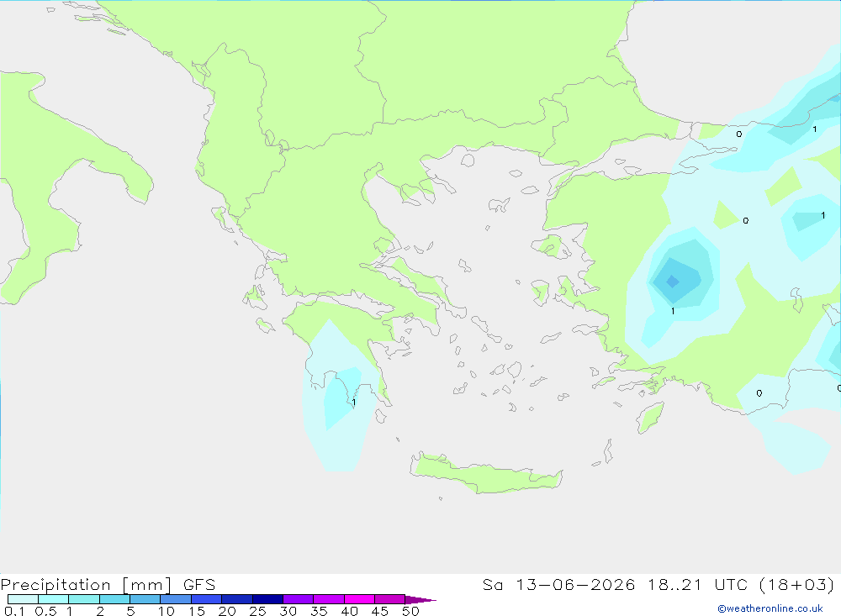Select the 5–10 mm legend color box
The width and height of the screenshot is (841, 616).
coord(145,599)
